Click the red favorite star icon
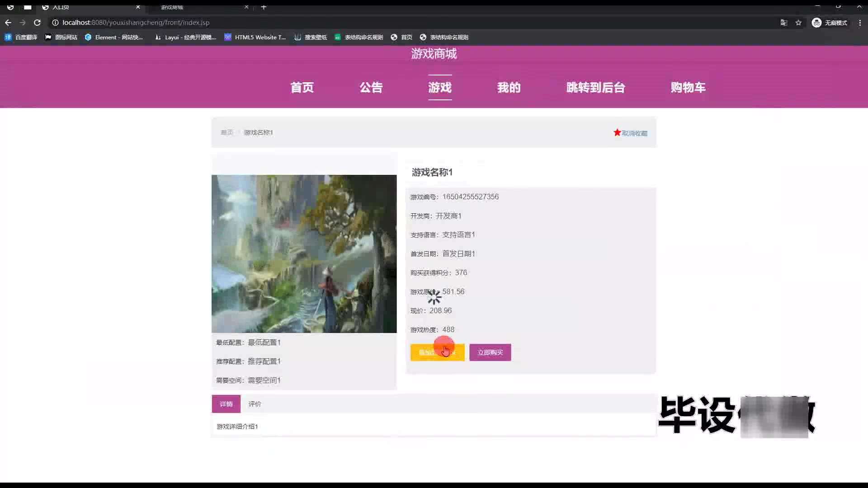868x488 pixels. [617, 132]
